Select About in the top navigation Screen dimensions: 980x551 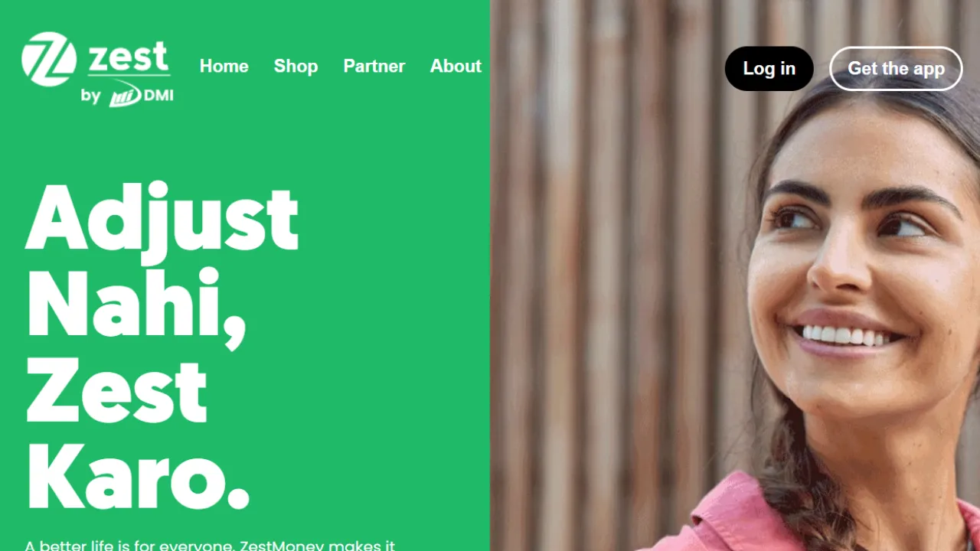(456, 67)
